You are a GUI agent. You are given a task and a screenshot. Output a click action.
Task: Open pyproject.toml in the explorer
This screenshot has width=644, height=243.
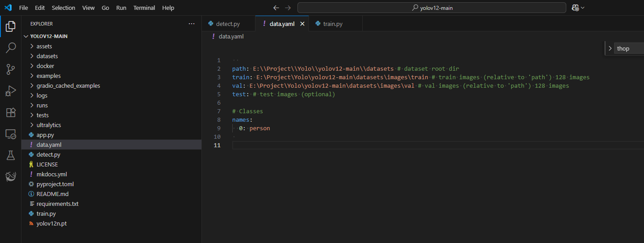111,184
